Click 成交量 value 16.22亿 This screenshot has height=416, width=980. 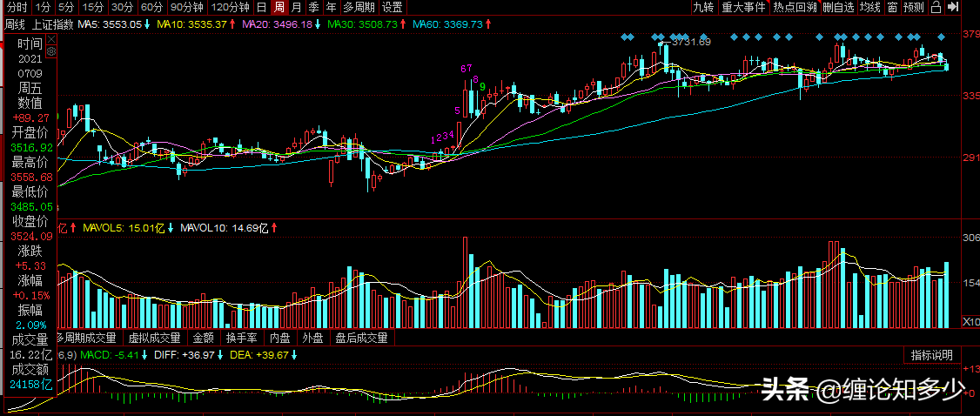click(29, 354)
